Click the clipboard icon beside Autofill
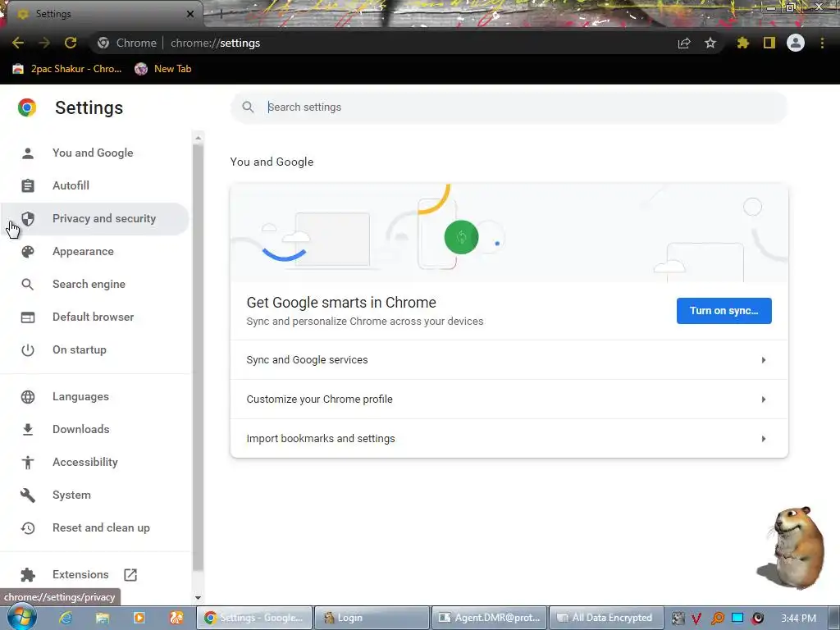The image size is (840, 630). point(28,185)
